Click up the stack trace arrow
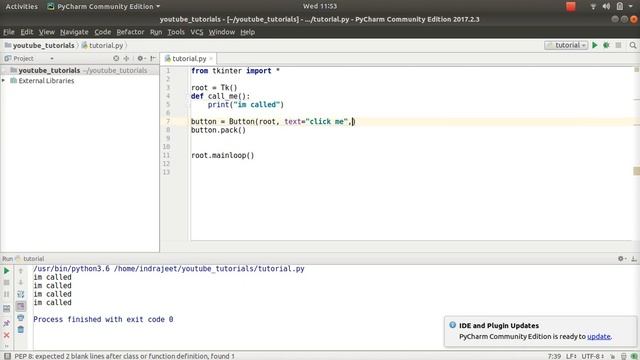Image resolution: width=640 pixels, height=360 pixels. 21,271
